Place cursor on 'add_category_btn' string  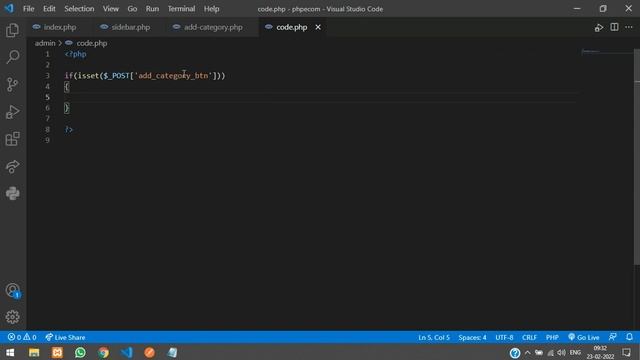(x=173, y=76)
